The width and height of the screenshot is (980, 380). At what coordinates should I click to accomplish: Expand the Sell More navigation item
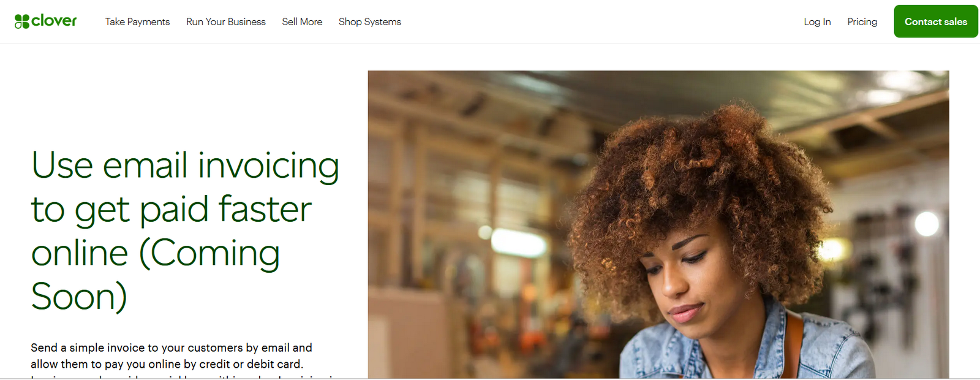coord(302,21)
